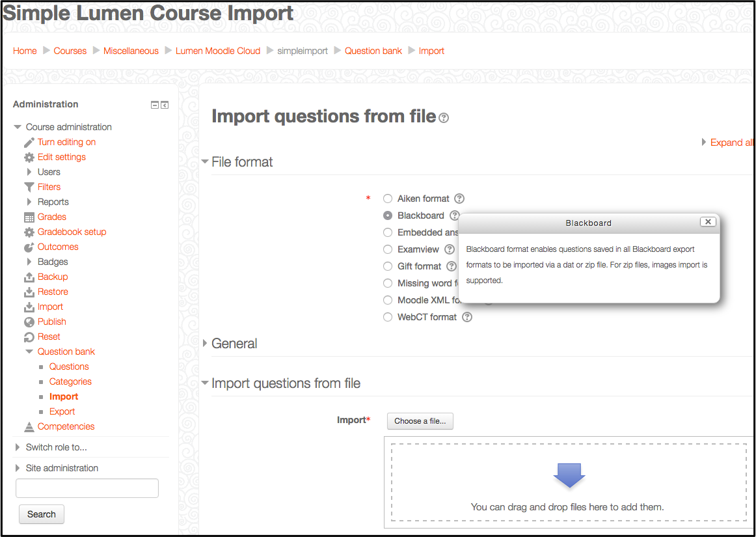Select the Aiken format radio button

coord(388,199)
